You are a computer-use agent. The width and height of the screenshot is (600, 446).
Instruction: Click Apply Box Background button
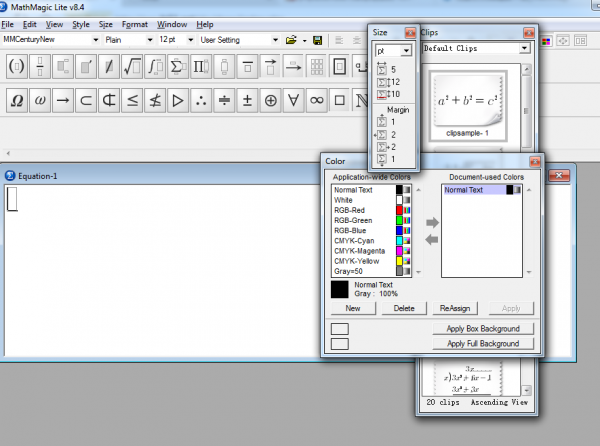(484, 328)
